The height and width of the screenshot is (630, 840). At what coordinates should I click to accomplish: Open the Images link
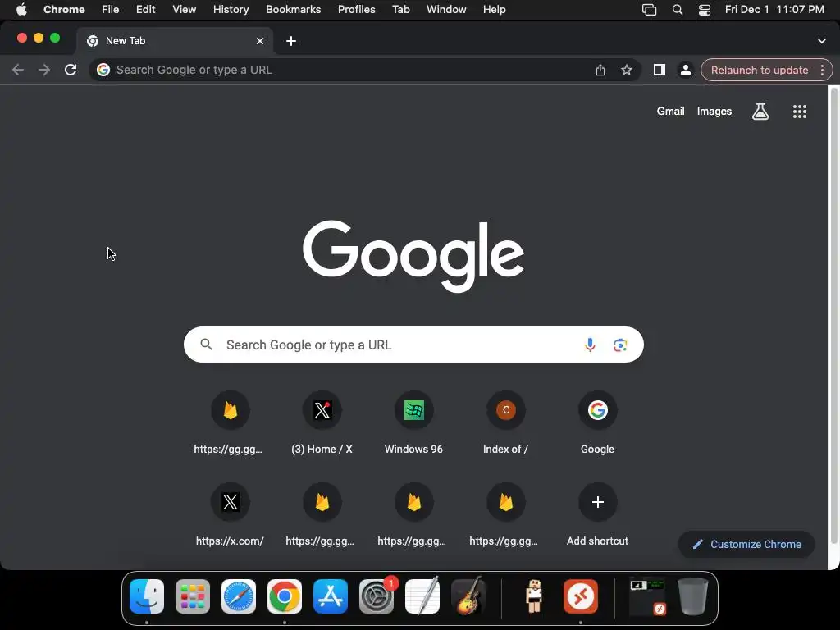(x=714, y=112)
